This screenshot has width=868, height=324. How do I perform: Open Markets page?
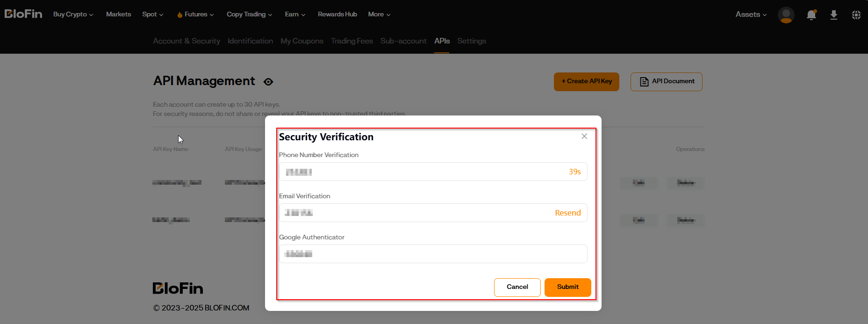click(x=118, y=14)
